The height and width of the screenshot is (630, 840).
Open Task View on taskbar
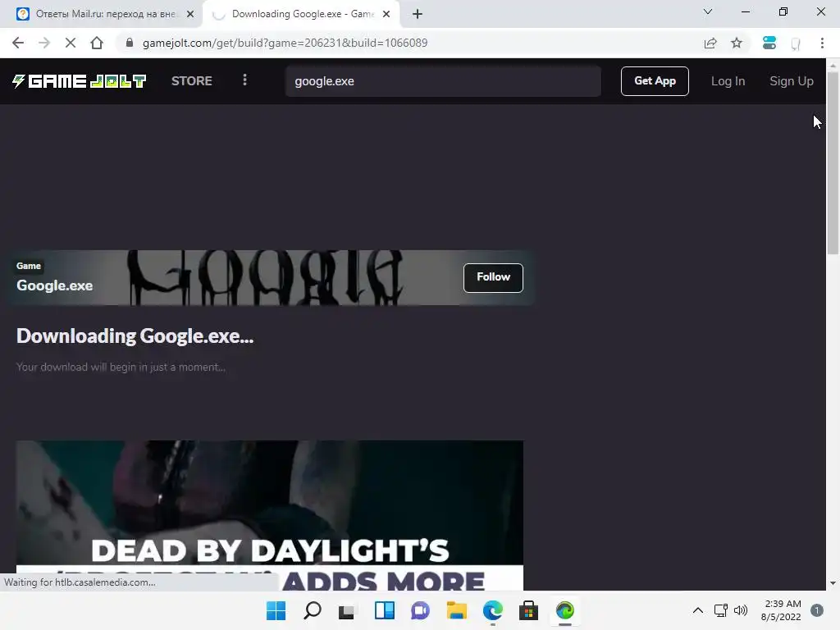click(347, 610)
